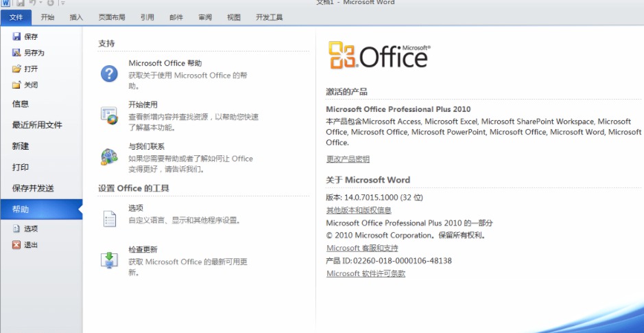Switch to the 审阅 (Review) tab

205,17
